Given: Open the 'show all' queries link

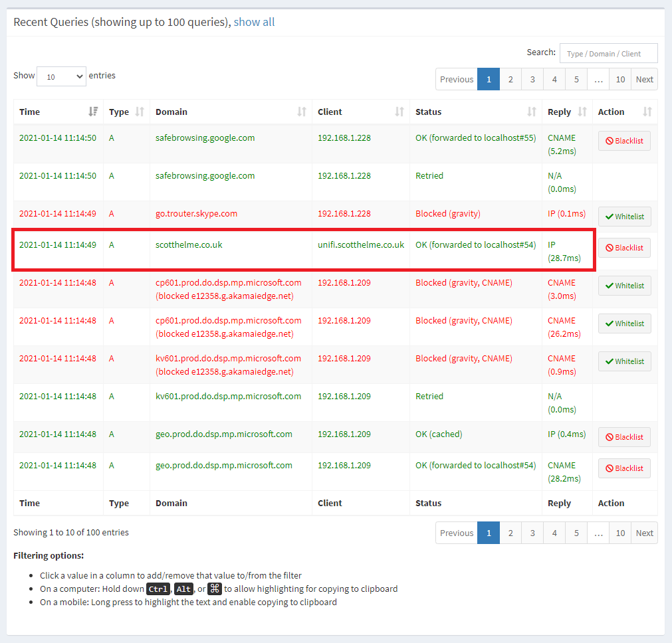Looking at the screenshot, I should [x=254, y=22].
